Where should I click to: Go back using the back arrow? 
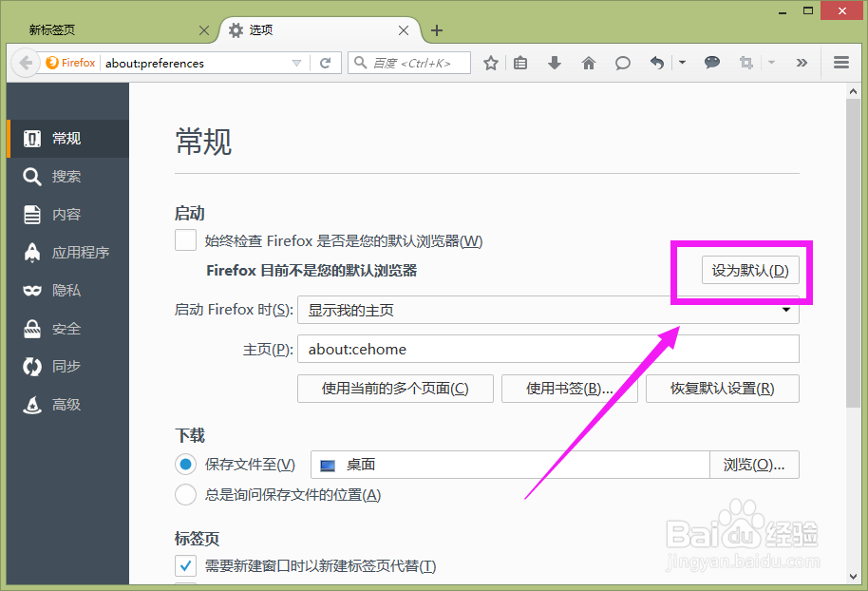(26, 63)
